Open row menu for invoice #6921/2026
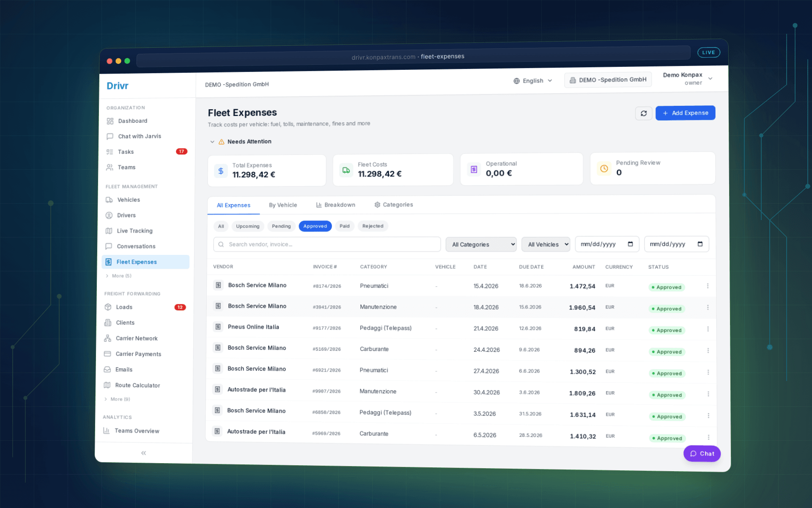812x508 pixels. click(708, 372)
